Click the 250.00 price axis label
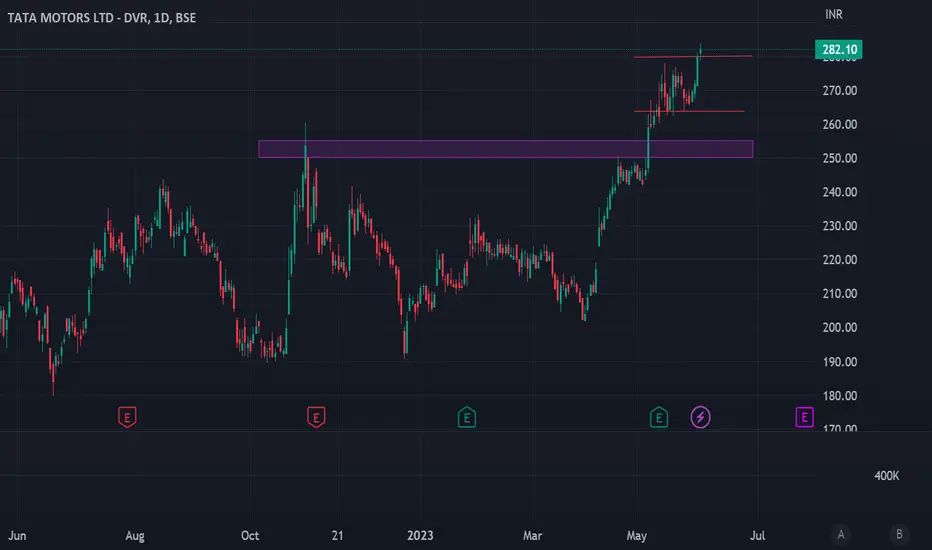The image size is (932, 550). click(x=839, y=159)
